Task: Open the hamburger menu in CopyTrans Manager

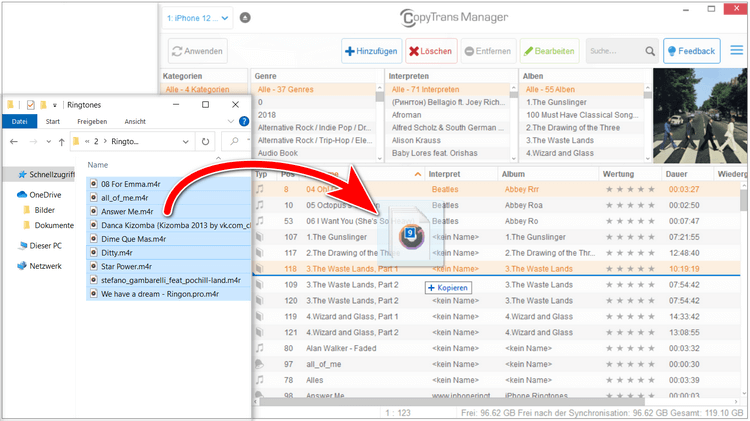Action: 737,50
